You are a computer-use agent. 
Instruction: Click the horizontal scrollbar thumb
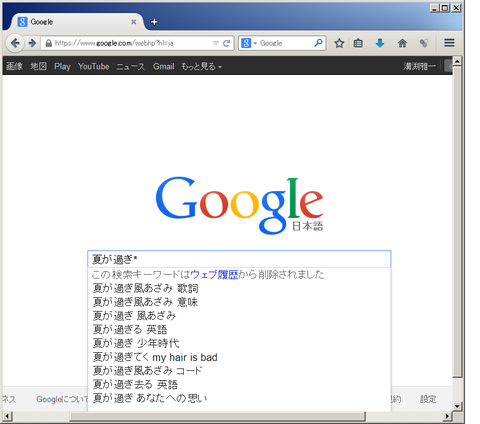(x=217, y=416)
